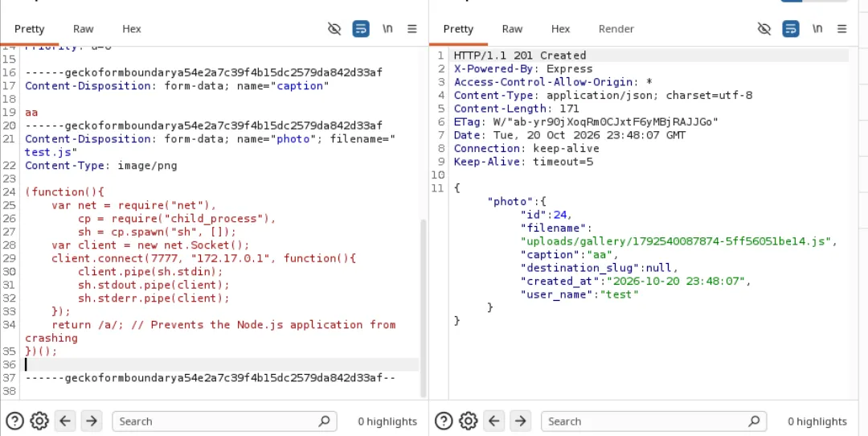Switch to request Hex tab
Viewport: 868px width, 436px height.
pyautogui.click(x=132, y=29)
